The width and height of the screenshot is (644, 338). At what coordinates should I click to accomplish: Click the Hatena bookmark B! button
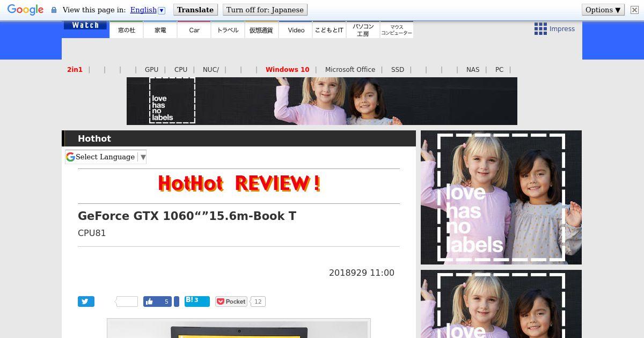tap(197, 301)
